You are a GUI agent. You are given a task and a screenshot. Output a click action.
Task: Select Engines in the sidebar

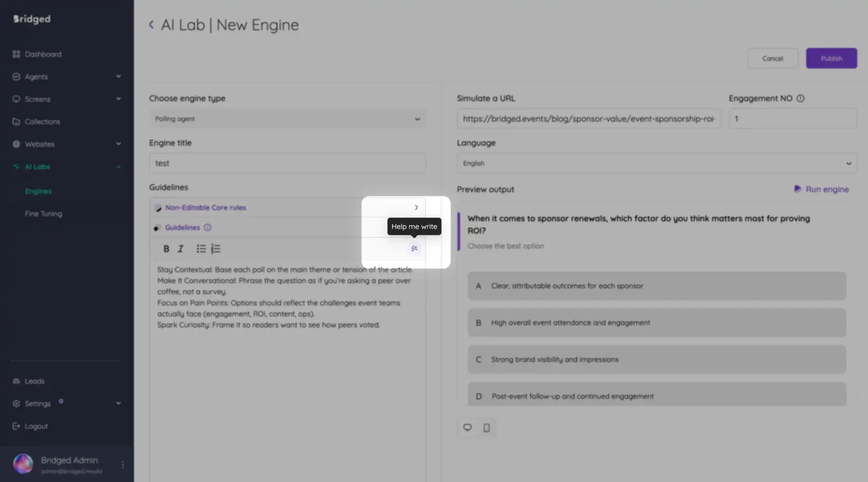click(x=38, y=191)
